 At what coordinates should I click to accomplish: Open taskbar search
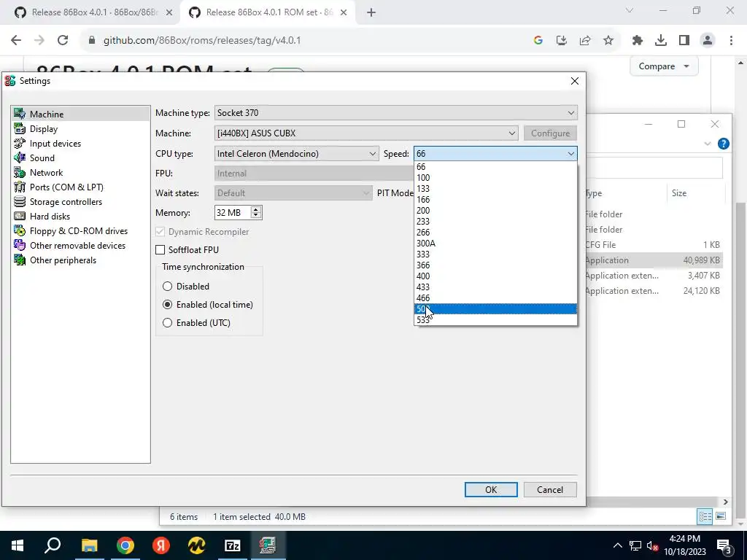[x=53, y=545]
